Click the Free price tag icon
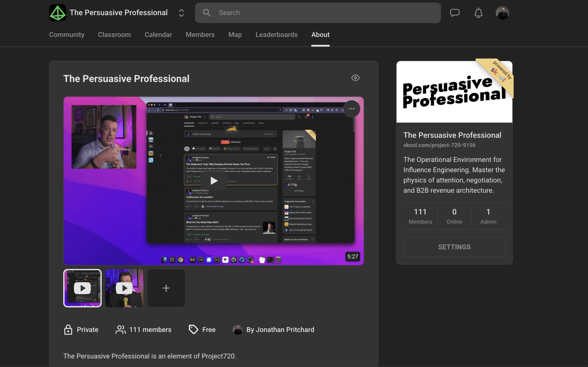The width and height of the screenshot is (588, 367). point(193,330)
